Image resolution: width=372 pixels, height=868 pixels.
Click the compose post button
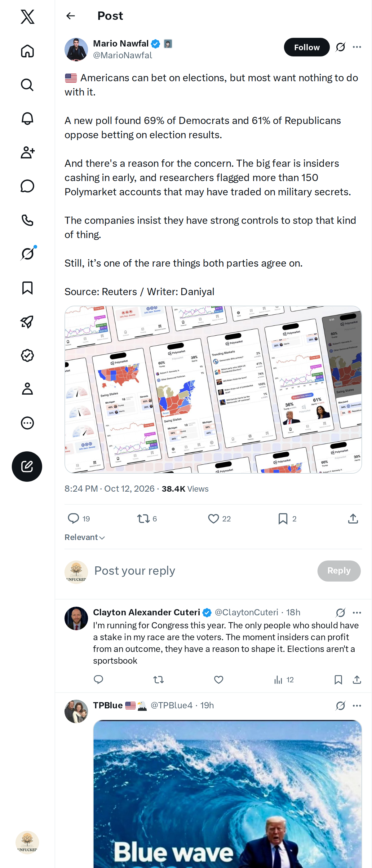(x=27, y=466)
